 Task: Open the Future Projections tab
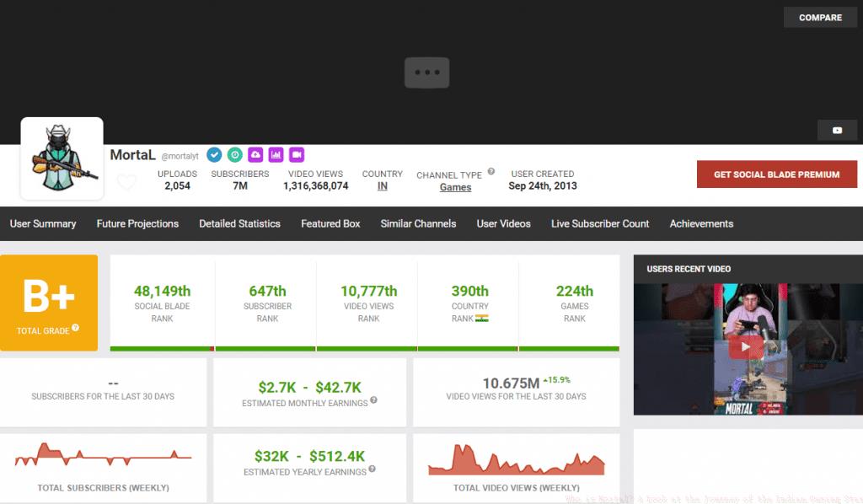point(137,223)
